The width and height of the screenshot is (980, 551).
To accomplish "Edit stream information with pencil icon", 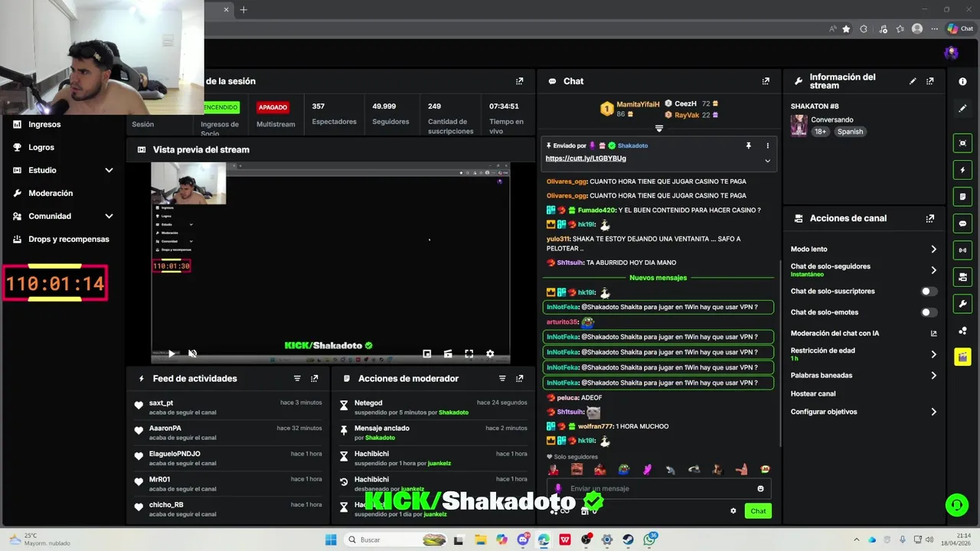I will coord(913,81).
